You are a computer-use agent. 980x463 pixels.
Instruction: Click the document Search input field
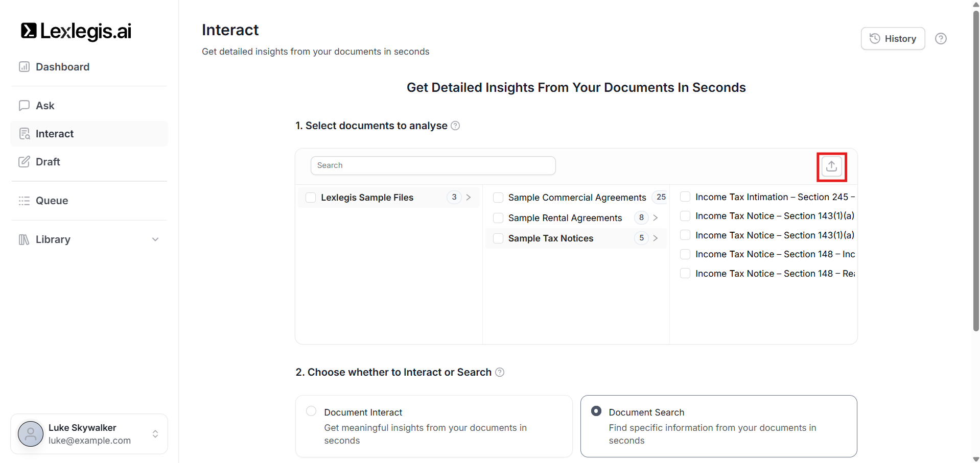click(x=433, y=165)
